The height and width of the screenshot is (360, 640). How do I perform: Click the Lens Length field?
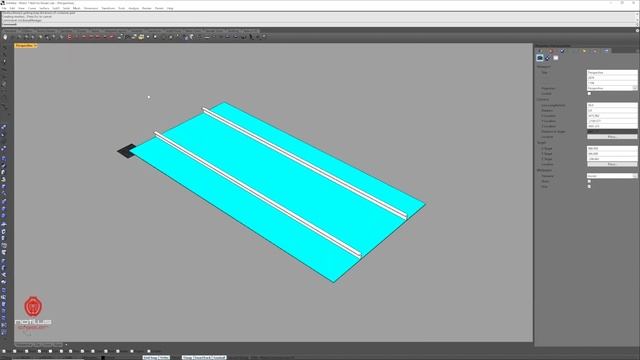(612, 105)
